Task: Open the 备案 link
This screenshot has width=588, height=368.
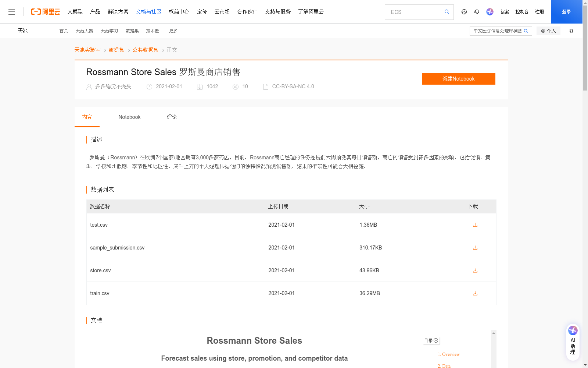Action: point(504,12)
